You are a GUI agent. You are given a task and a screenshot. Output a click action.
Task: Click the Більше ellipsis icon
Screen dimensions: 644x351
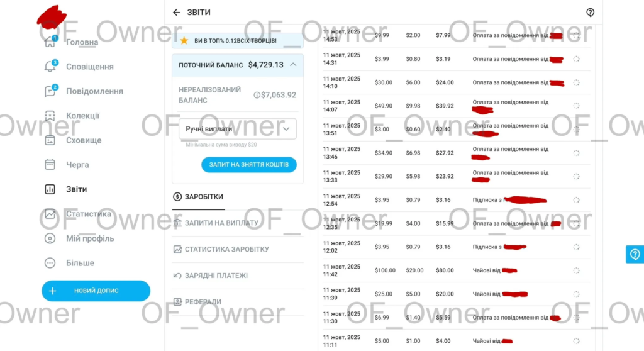(x=50, y=263)
